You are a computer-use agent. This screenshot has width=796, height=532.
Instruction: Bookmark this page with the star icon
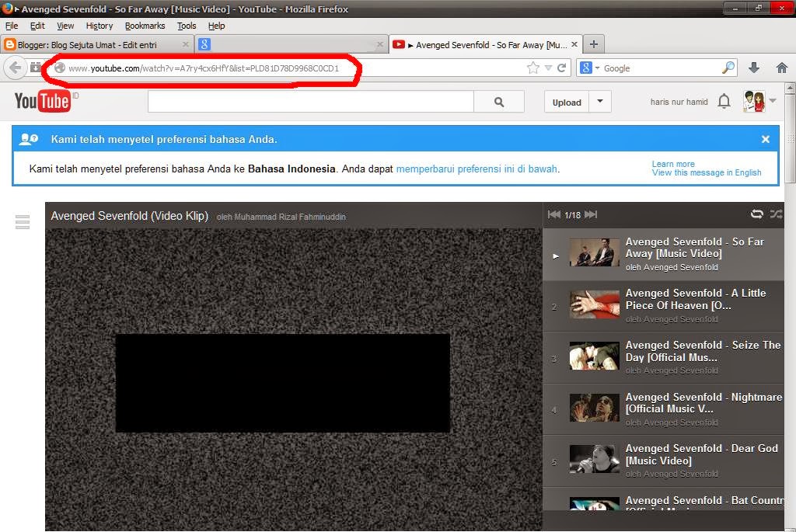533,68
